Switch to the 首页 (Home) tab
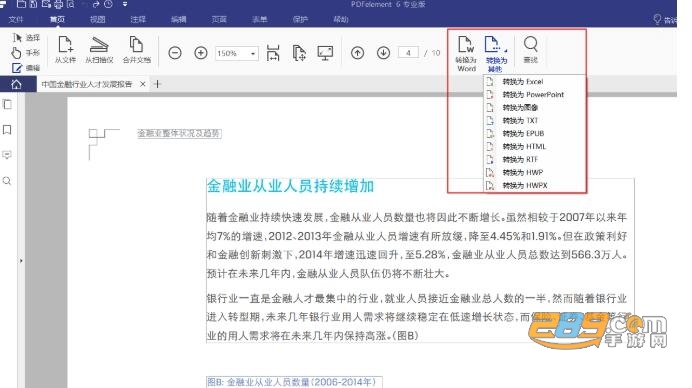This screenshot has height=388, width=692. pyautogui.click(x=57, y=19)
